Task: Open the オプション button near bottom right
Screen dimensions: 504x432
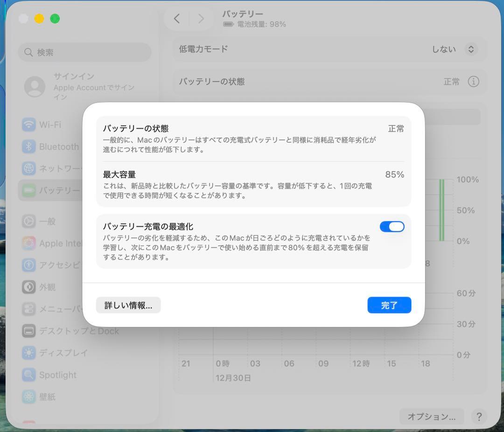Action: [431, 416]
